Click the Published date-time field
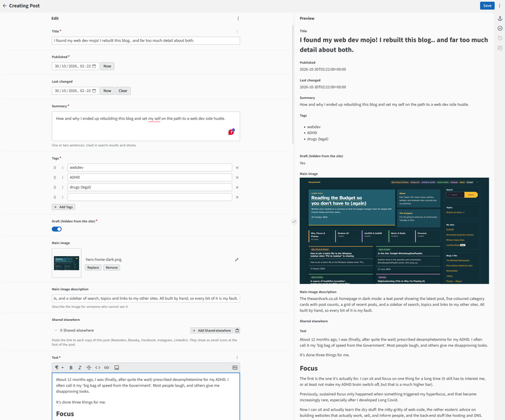The image size is (505, 420). point(75,66)
